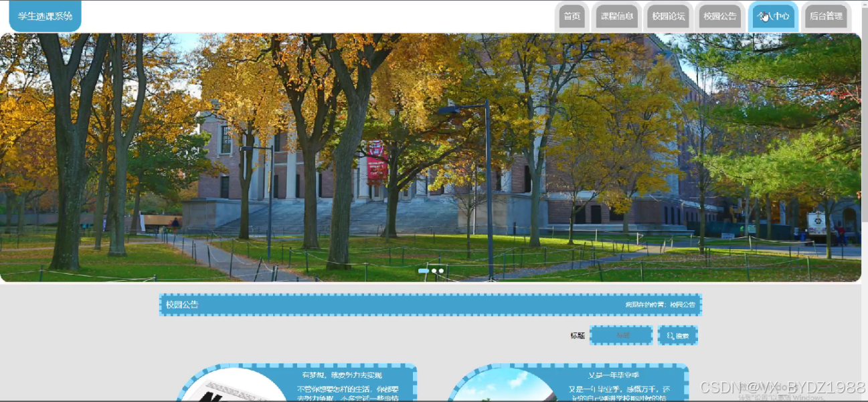Go to the 校园论坛 tab
This screenshot has width=868, height=402.
click(668, 17)
